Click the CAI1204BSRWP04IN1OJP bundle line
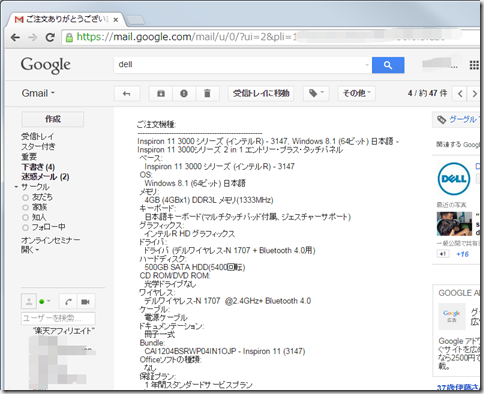 pos(225,351)
